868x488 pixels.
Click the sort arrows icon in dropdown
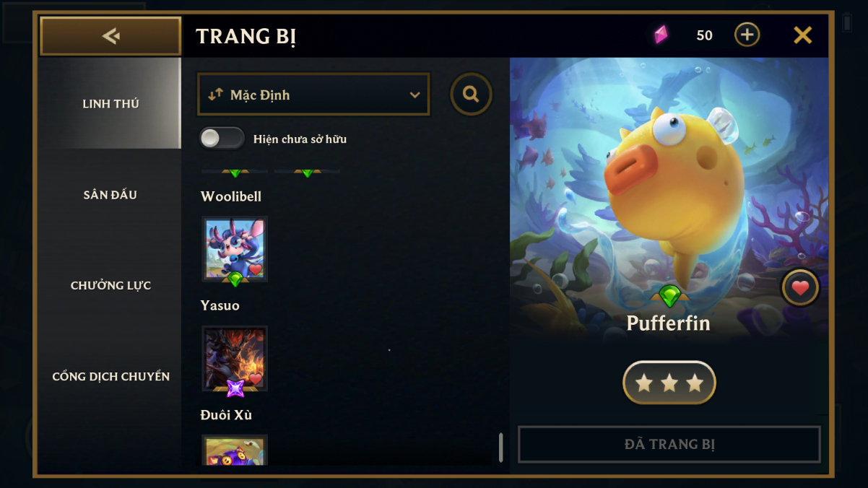[215, 95]
